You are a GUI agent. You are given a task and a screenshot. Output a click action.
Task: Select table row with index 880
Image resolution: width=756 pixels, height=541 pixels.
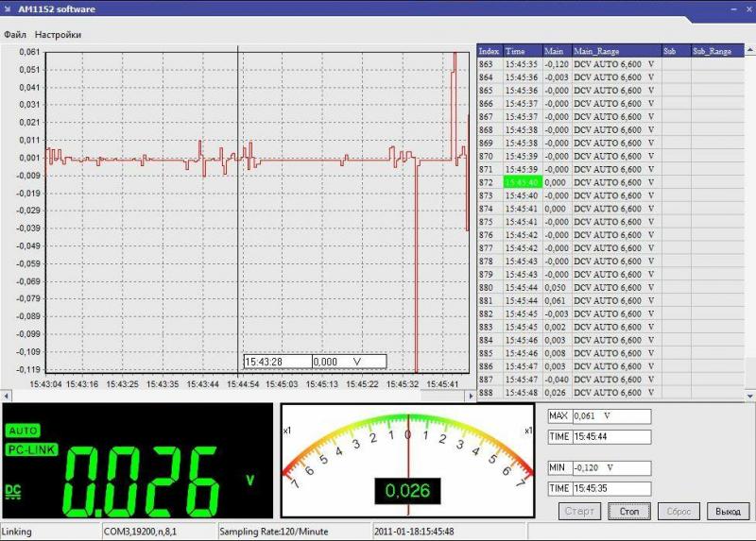(x=610, y=288)
